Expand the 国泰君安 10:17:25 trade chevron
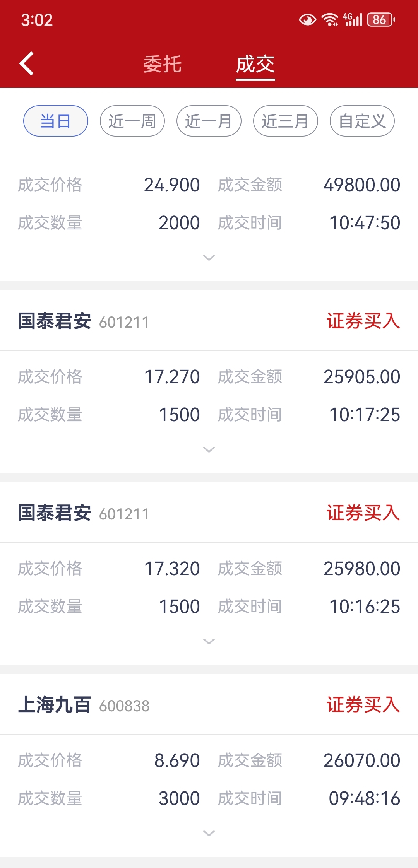Viewport: 418px width, 868px height. coord(209,449)
